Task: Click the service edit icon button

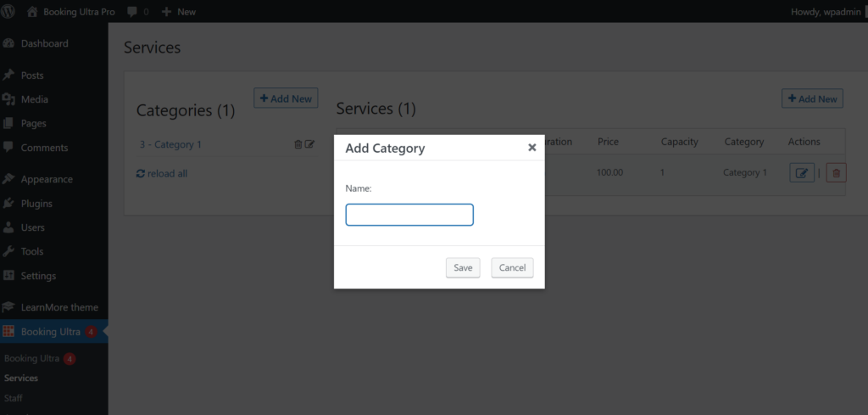Action: point(802,173)
